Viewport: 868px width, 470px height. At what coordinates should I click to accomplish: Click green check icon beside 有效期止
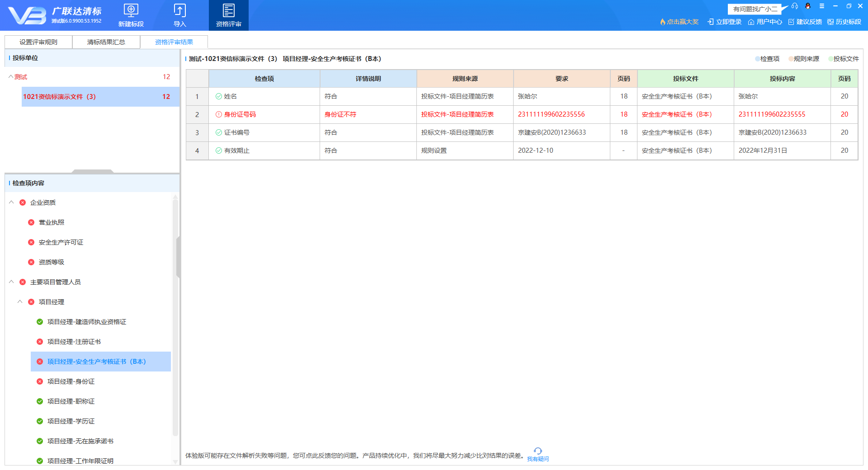219,150
